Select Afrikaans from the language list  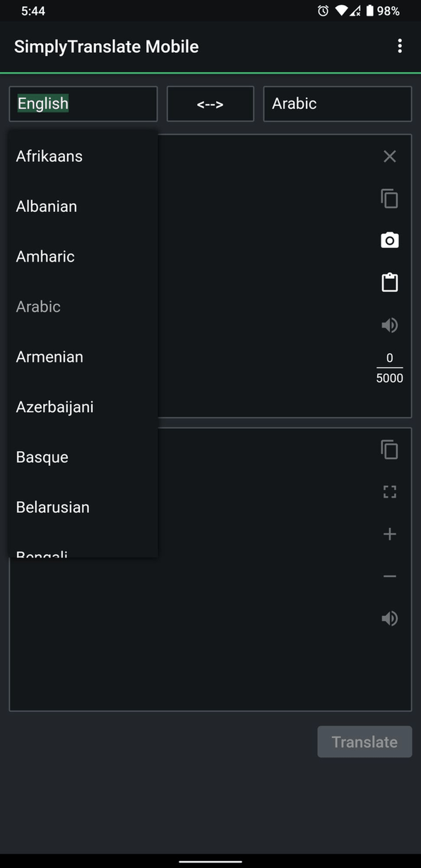click(x=49, y=156)
